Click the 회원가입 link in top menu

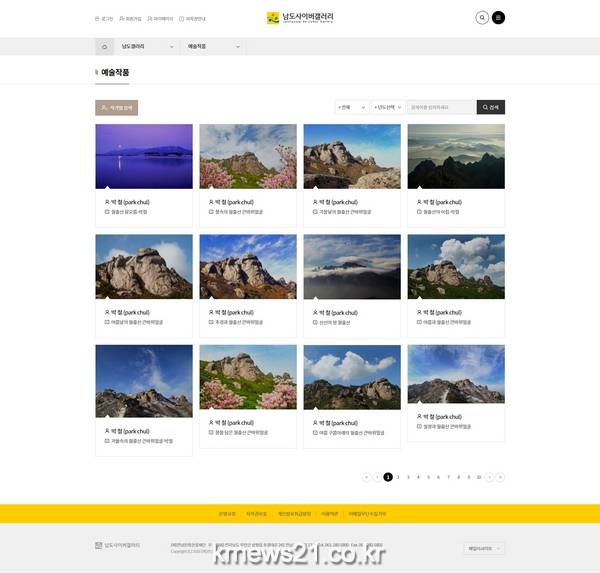tap(130, 18)
